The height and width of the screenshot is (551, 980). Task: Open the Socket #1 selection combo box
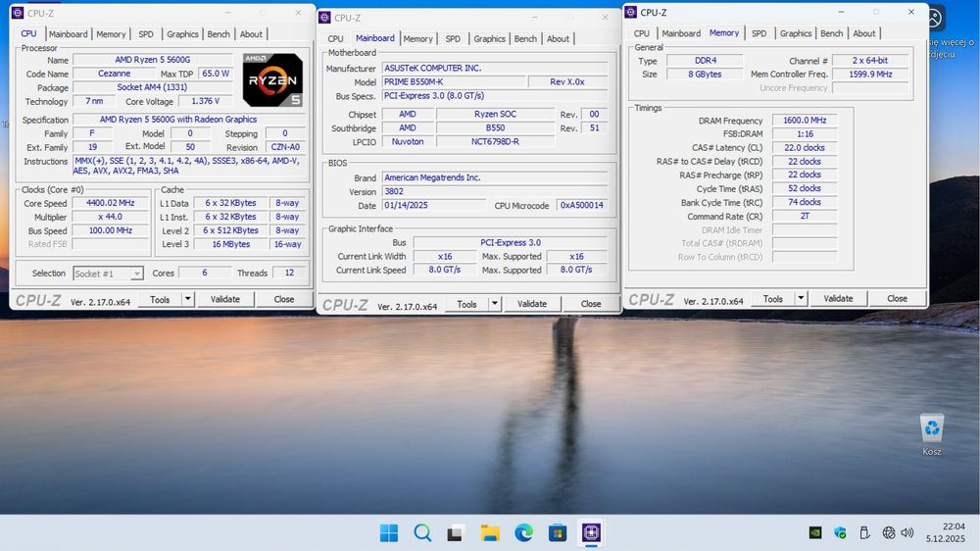pos(108,274)
